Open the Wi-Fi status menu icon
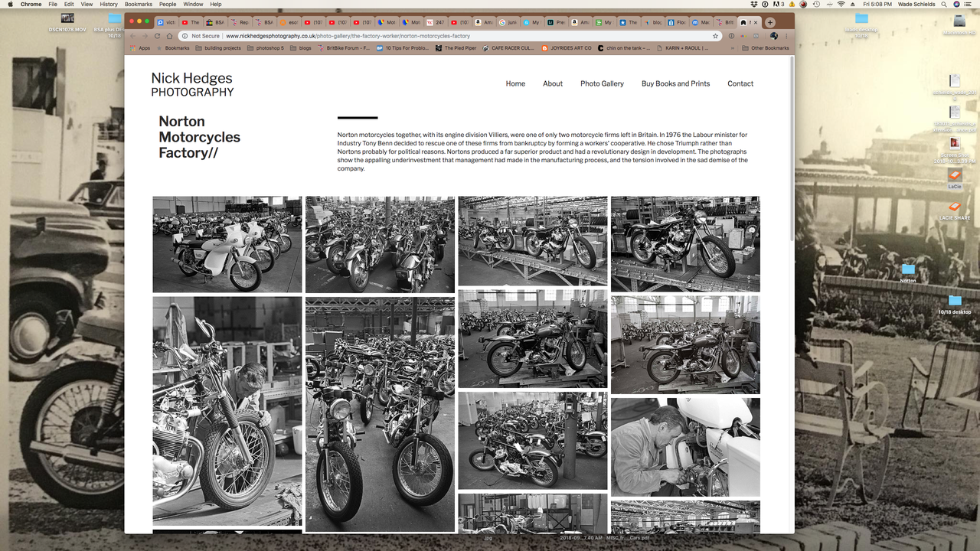Image resolution: width=980 pixels, height=551 pixels. point(841,4)
